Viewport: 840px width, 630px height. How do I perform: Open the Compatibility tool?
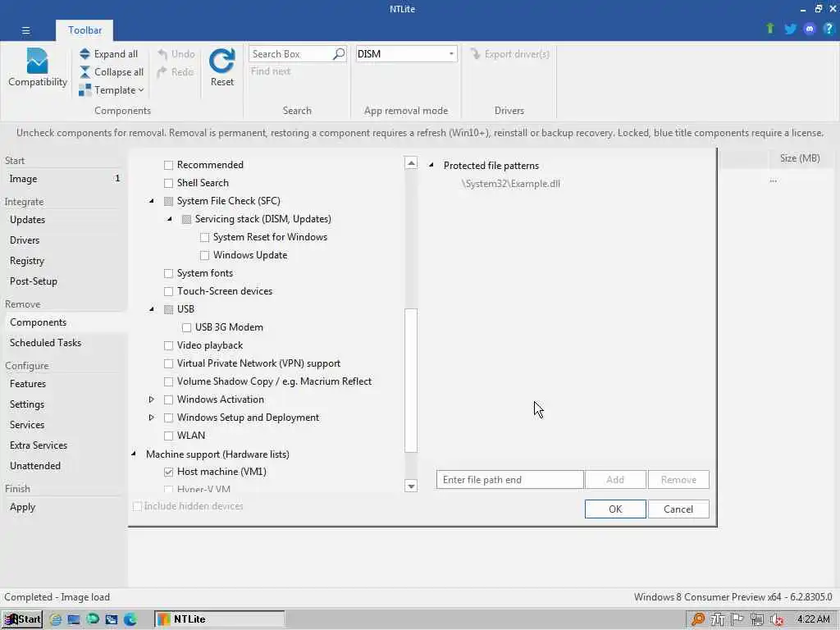(x=37, y=67)
